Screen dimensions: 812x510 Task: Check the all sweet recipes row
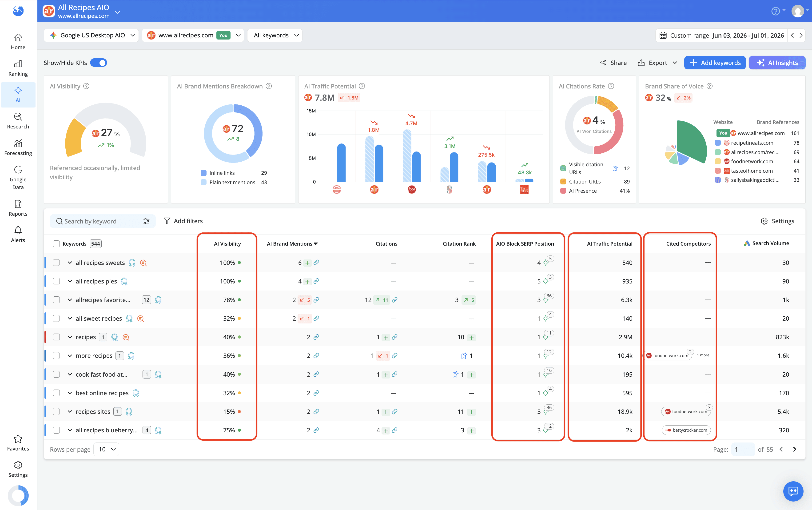click(56, 319)
